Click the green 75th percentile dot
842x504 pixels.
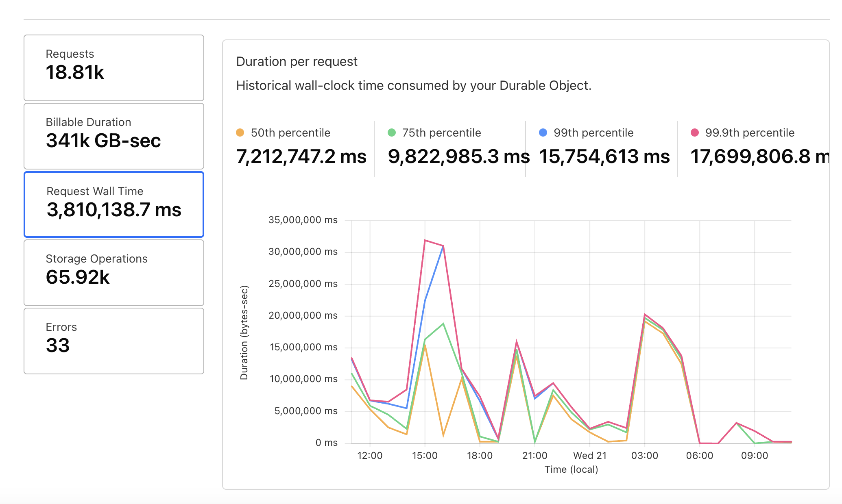[x=391, y=133]
